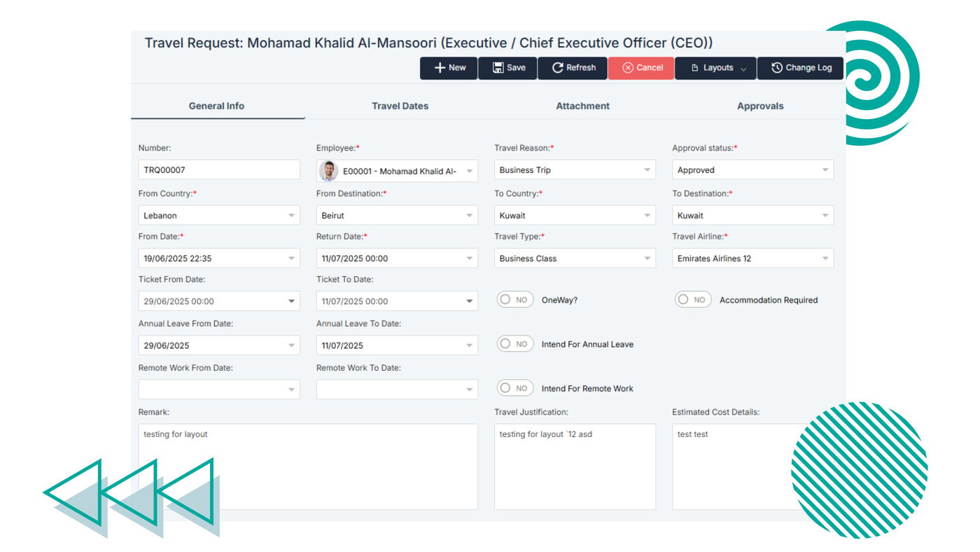Go to the Attachment tab
The image size is (980, 552).
(582, 106)
